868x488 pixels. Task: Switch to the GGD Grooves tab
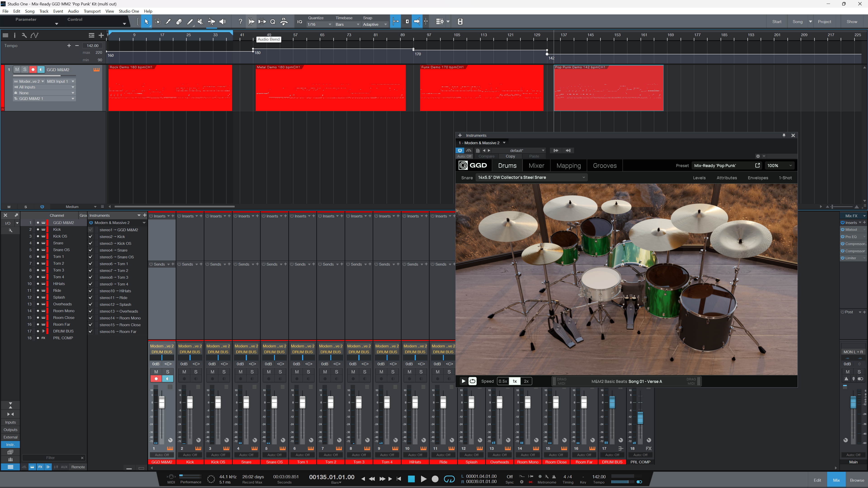pyautogui.click(x=605, y=165)
